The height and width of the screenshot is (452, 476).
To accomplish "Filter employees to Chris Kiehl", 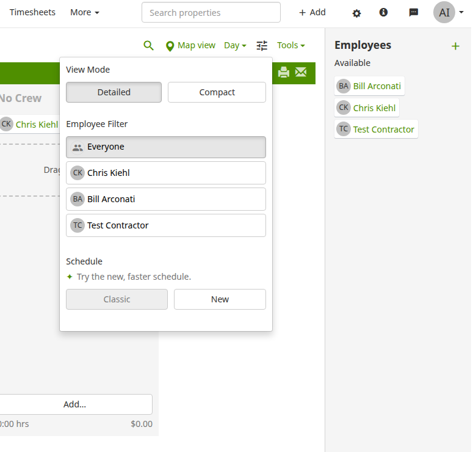I will (x=166, y=173).
